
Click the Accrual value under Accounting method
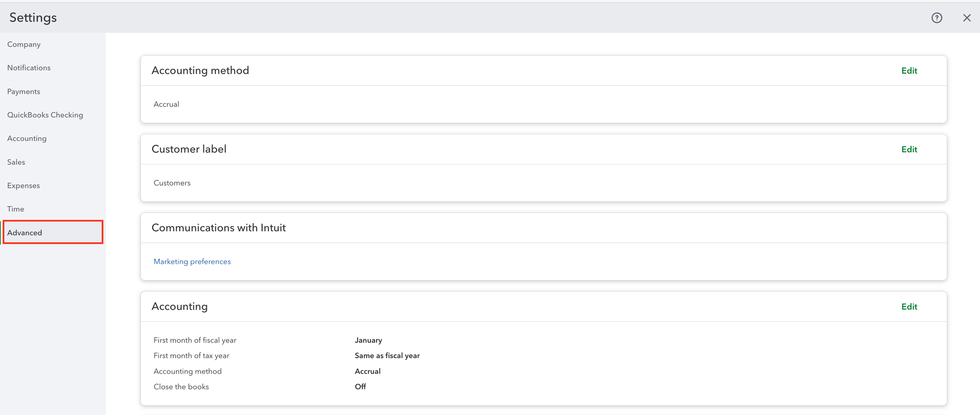click(166, 104)
